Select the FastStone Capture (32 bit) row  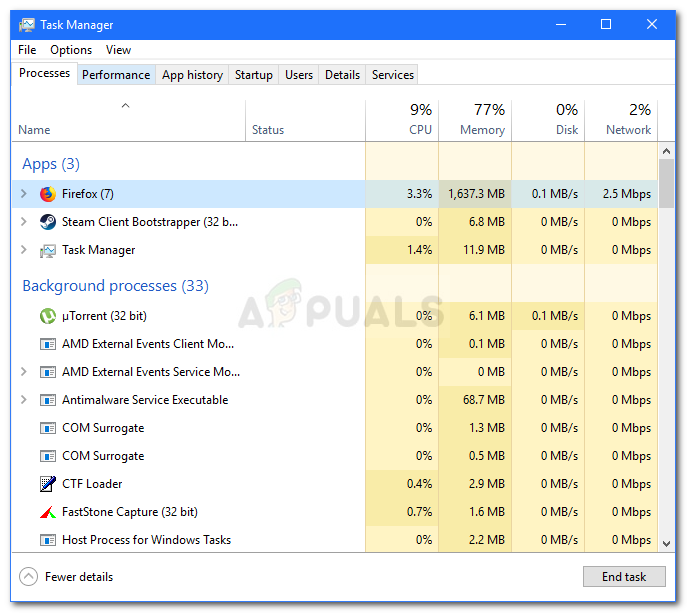(x=335, y=512)
